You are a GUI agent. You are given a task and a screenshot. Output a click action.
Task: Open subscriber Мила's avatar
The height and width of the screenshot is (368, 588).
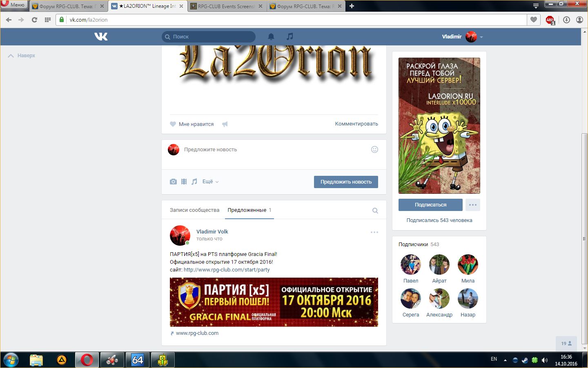tap(468, 264)
